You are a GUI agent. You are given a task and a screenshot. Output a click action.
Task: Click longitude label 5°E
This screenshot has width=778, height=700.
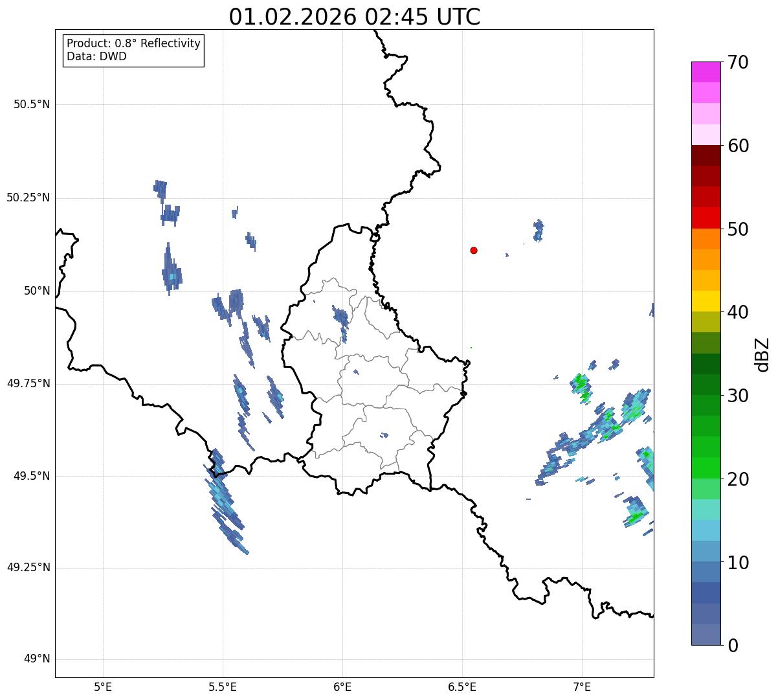(103, 686)
